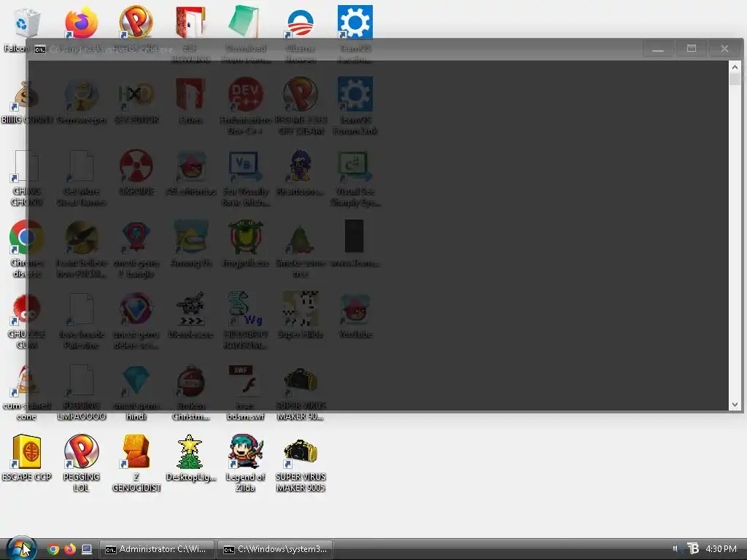Select the green notepad icon on the desktop
The height and width of the screenshot is (560, 747).
[x=244, y=22]
